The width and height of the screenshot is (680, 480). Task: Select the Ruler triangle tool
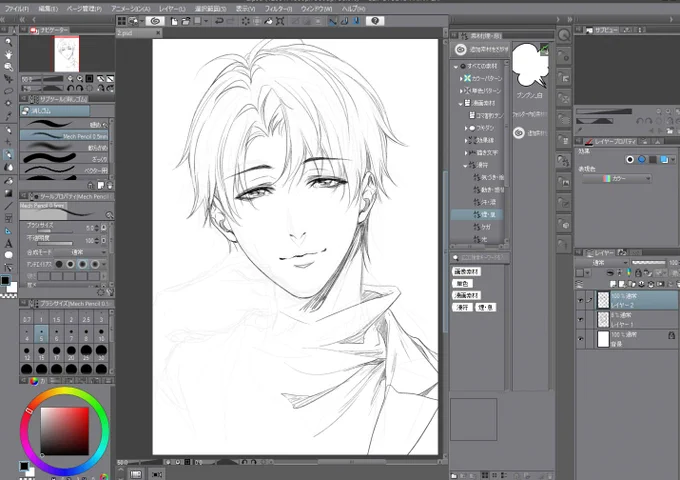pyautogui.click(x=8, y=231)
